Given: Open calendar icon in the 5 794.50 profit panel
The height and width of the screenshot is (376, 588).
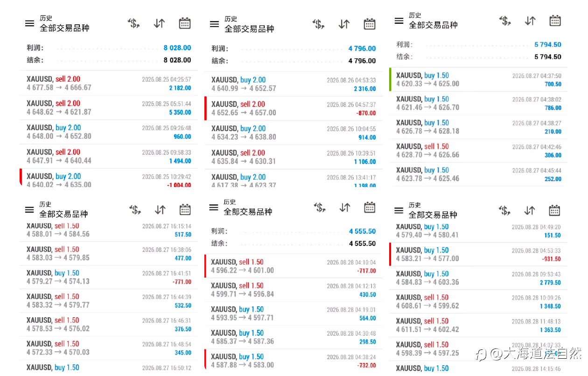Looking at the screenshot, I should tap(555, 21).
